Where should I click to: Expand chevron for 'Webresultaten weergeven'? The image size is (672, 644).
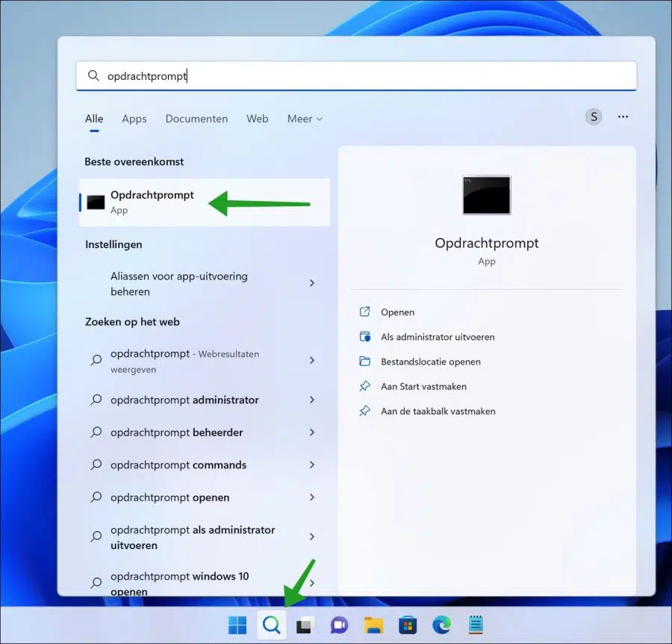(x=312, y=360)
